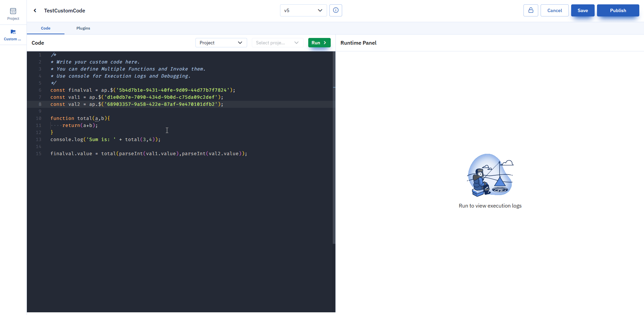644x315 pixels.
Task: Save the custom code
Action: click(583, 10)
